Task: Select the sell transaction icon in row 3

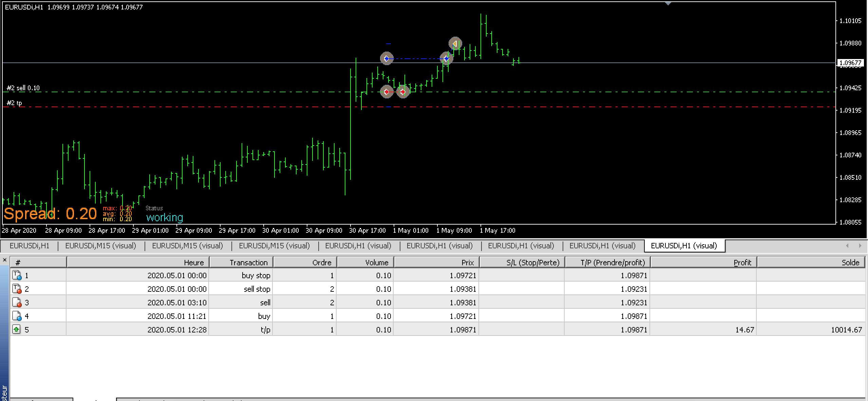Action: (17, 302)
